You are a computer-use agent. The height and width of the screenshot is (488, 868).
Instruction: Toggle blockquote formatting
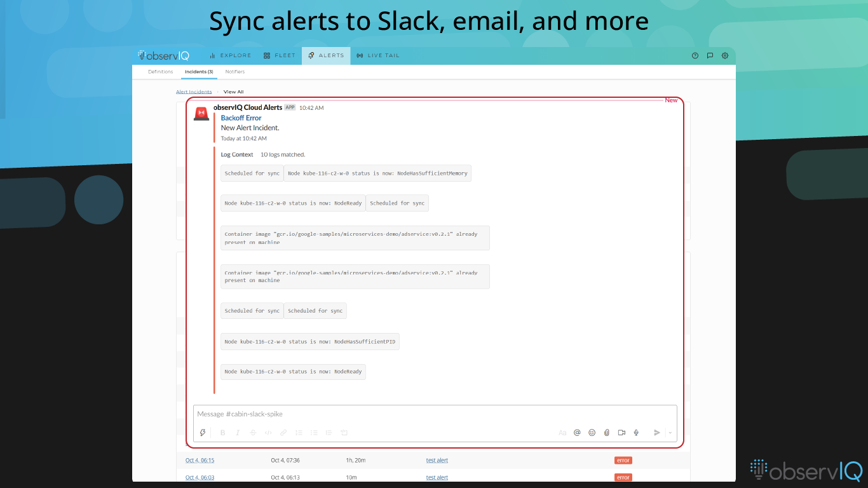point(329,433)
